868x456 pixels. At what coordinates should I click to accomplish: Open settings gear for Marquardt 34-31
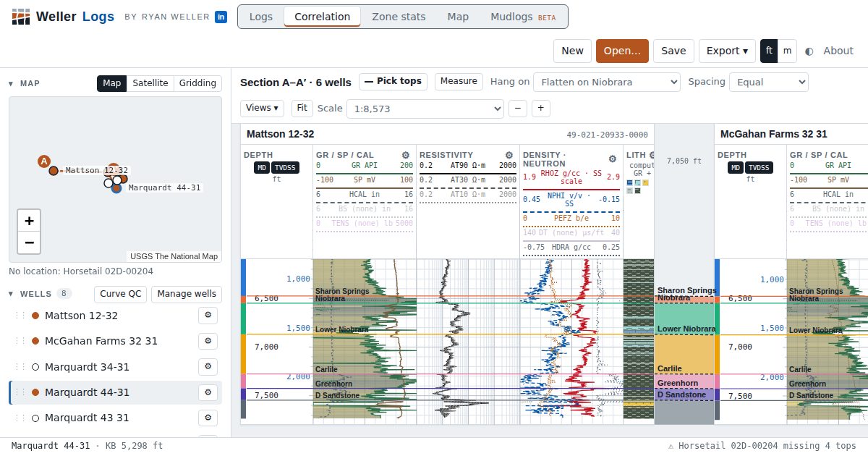208,367
